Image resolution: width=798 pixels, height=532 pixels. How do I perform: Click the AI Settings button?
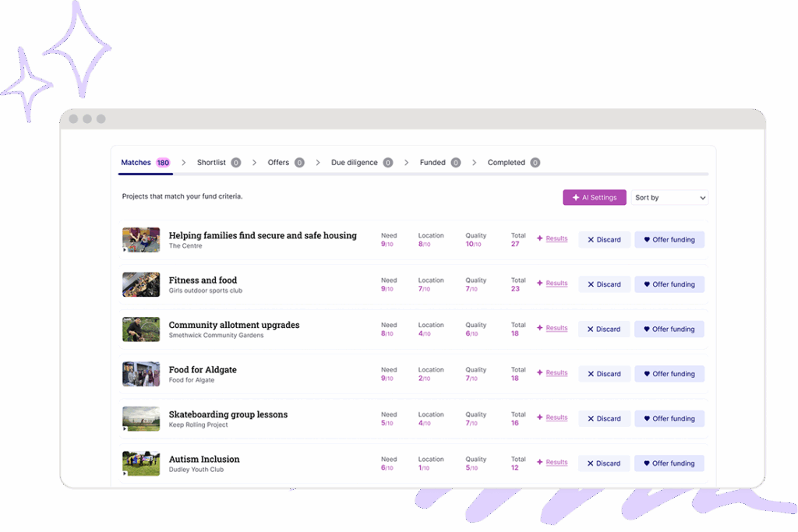595,197
